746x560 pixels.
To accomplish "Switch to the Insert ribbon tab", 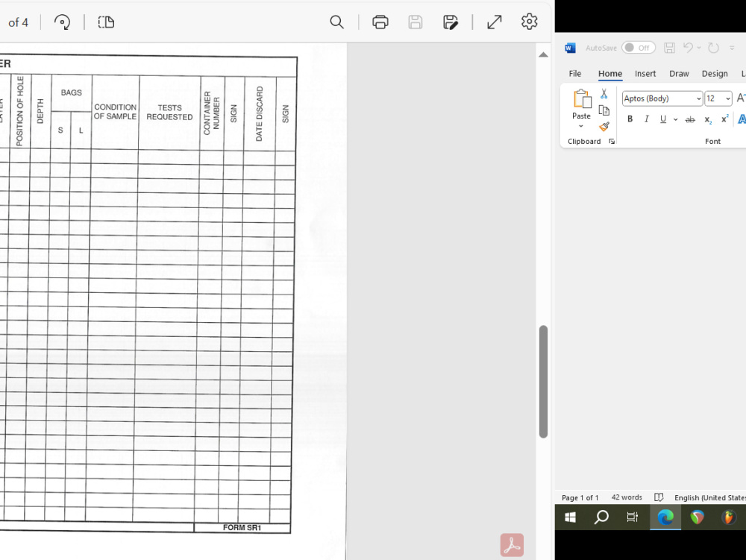I will (645, 74).
